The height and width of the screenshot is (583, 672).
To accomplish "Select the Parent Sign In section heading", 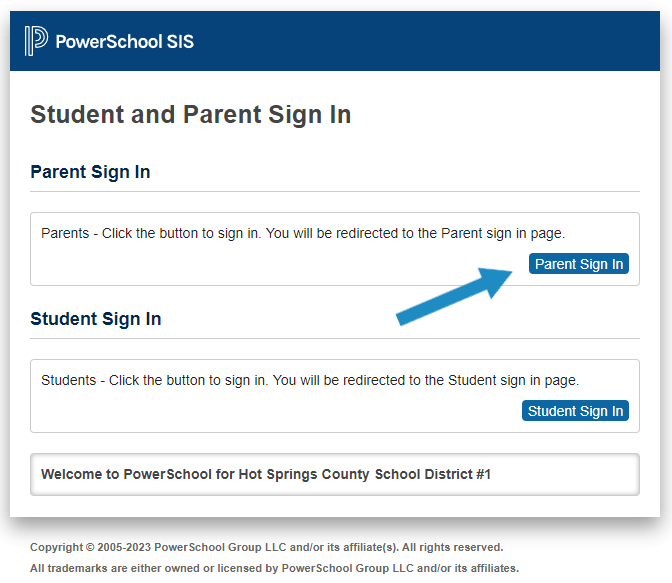I will (90, 172).
